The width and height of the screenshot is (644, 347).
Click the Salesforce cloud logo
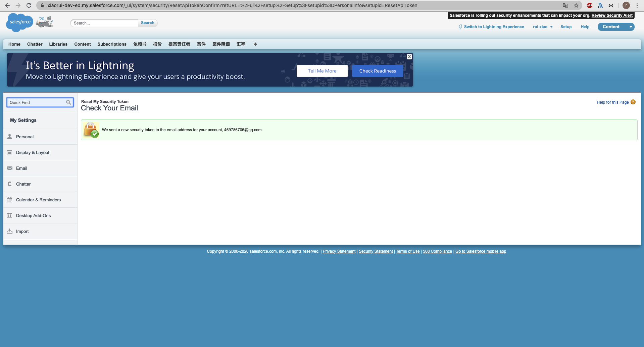point(19,22)
